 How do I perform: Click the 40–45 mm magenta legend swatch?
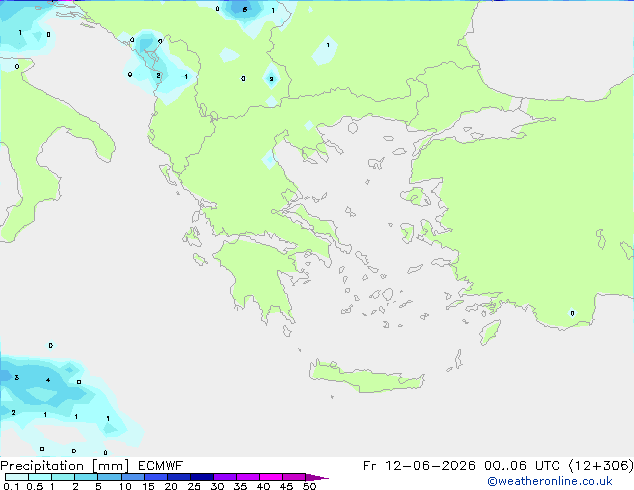271,477
